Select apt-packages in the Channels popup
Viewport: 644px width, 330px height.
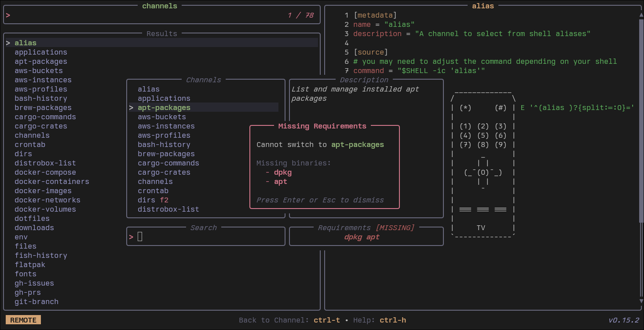(x=164, y=108)
